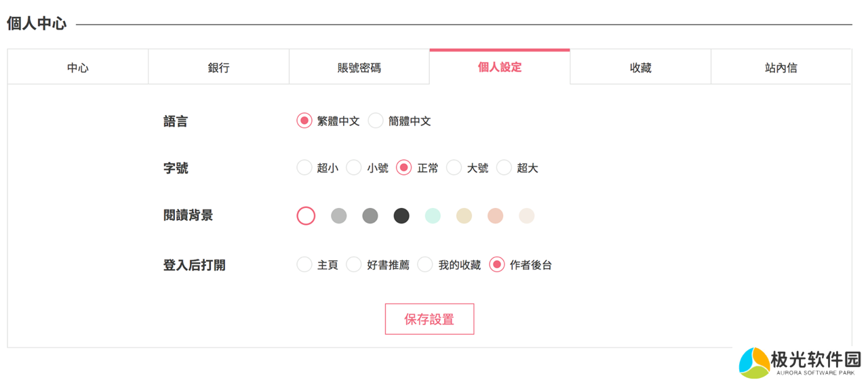Select 好書推薦 as login landing page
This screenshot has height=380, width=868.
(354, 264)
